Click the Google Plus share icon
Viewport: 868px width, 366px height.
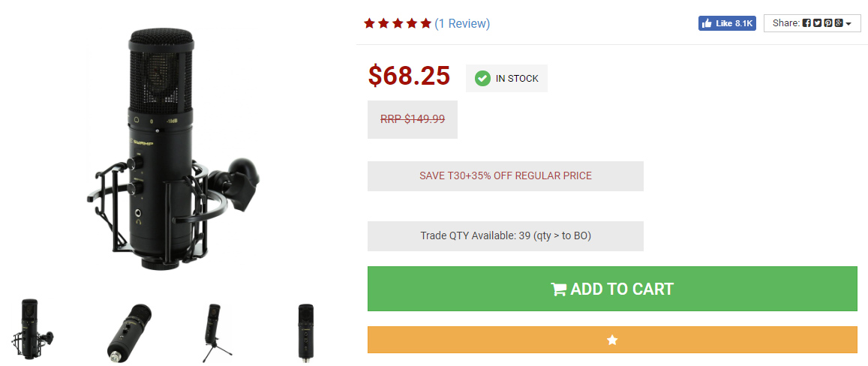pos(838,23)
